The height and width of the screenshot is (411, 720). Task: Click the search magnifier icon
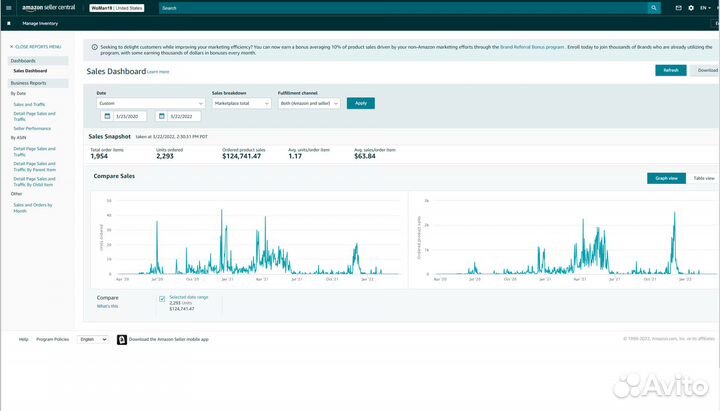653,7
